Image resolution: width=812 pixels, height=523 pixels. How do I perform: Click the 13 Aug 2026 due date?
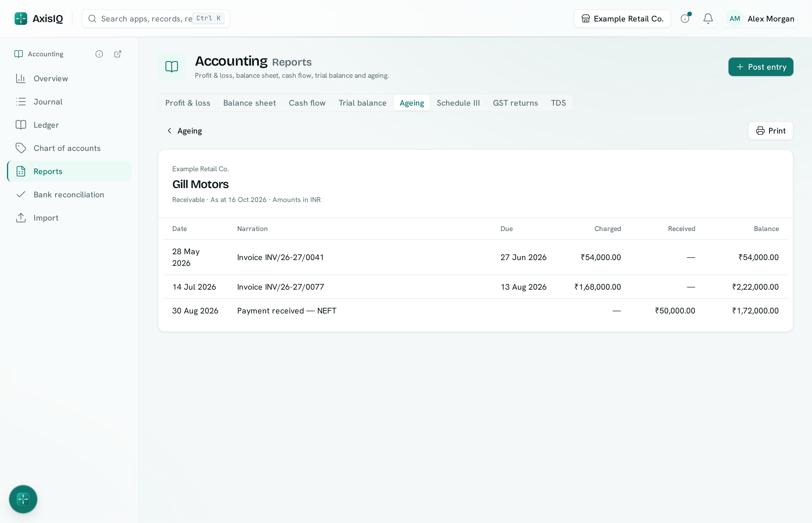click(x=523, y=287)
